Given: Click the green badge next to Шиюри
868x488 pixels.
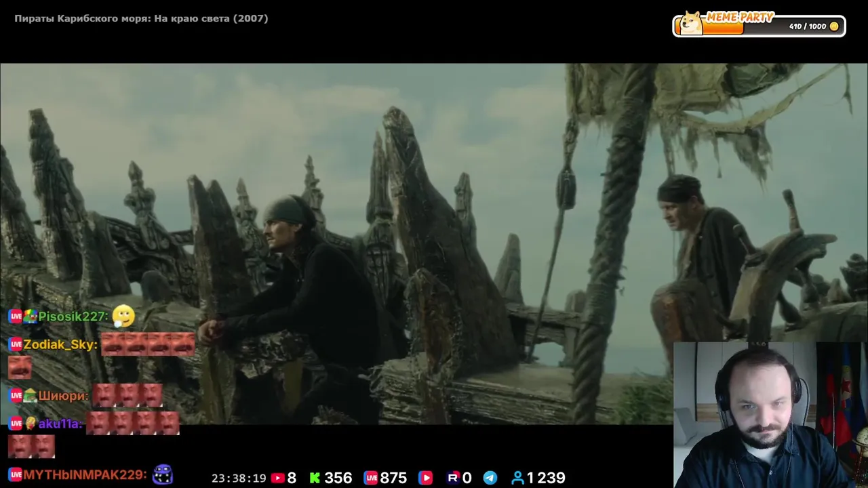Looking at the screenshot, I should pos(31,396).
